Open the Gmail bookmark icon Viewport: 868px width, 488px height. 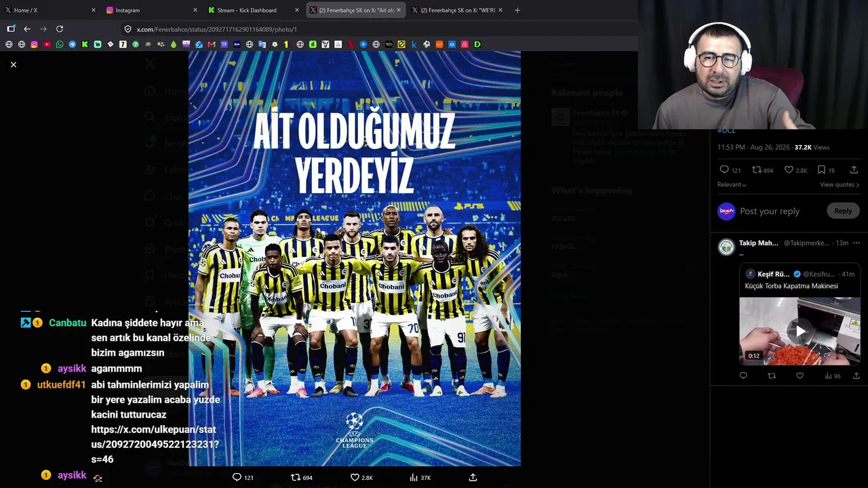tap(212, 44)
